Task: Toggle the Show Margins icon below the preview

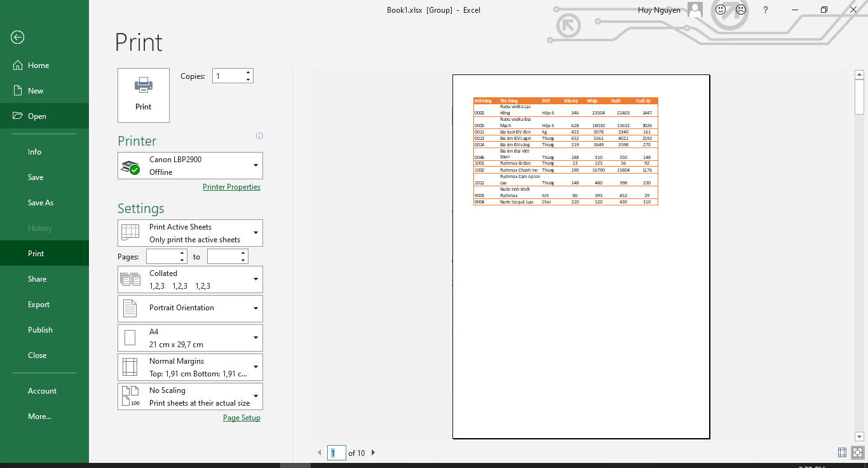Action: (x=842, y=453)
